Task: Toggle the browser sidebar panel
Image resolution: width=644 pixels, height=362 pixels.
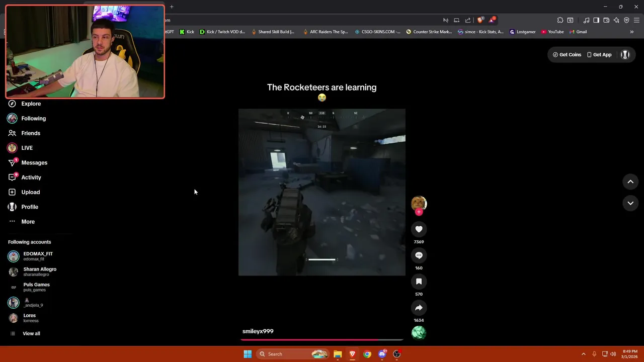Action: pyautogui.click(x=596, y=20)
